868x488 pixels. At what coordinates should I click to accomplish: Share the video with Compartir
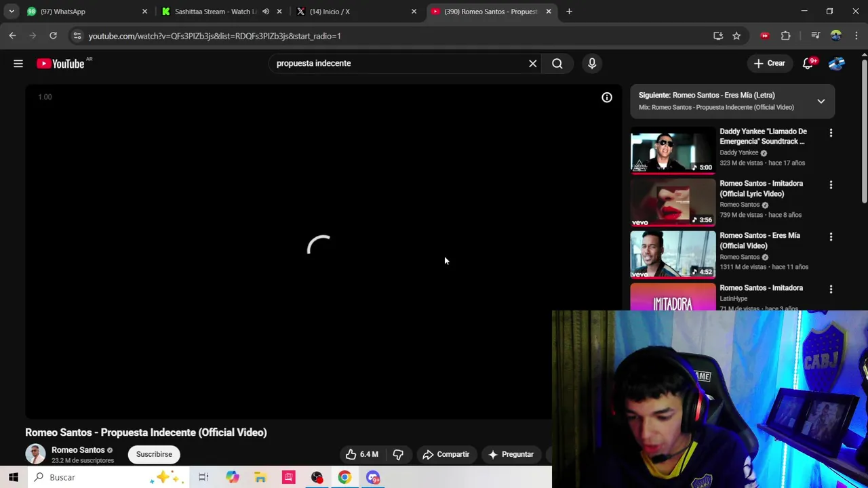(x=446, y=454)
